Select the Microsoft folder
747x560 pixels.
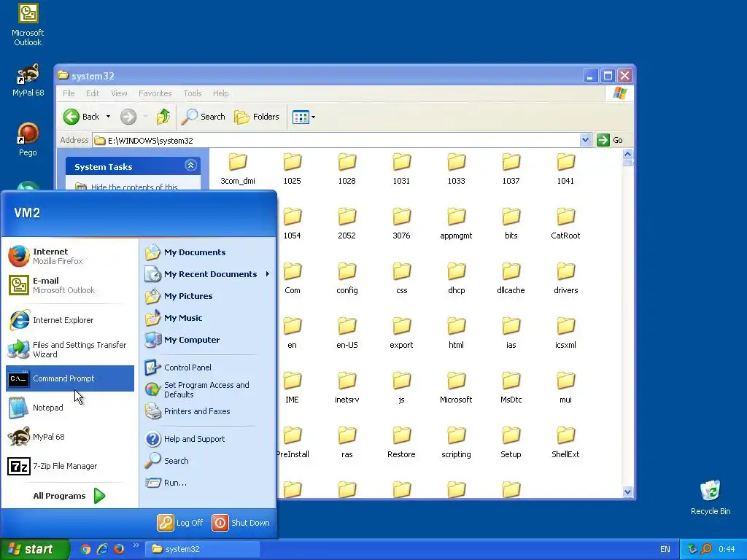pos(456,388)
